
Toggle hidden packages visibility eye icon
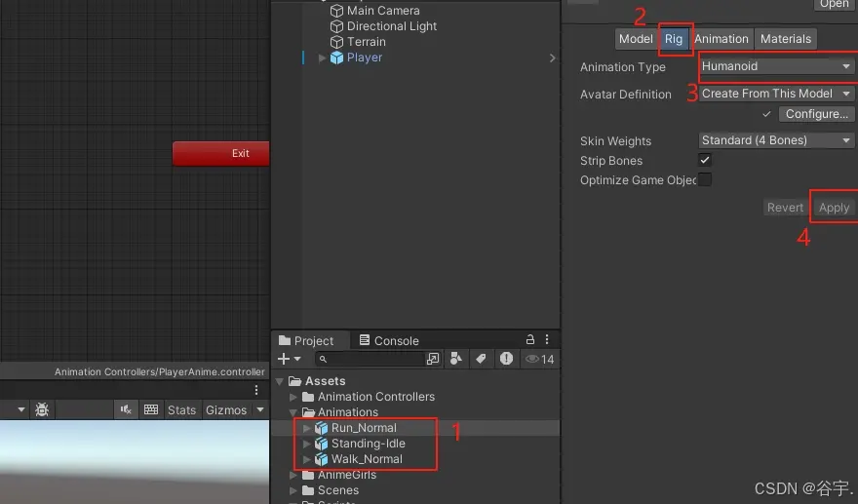coord(532,360)
